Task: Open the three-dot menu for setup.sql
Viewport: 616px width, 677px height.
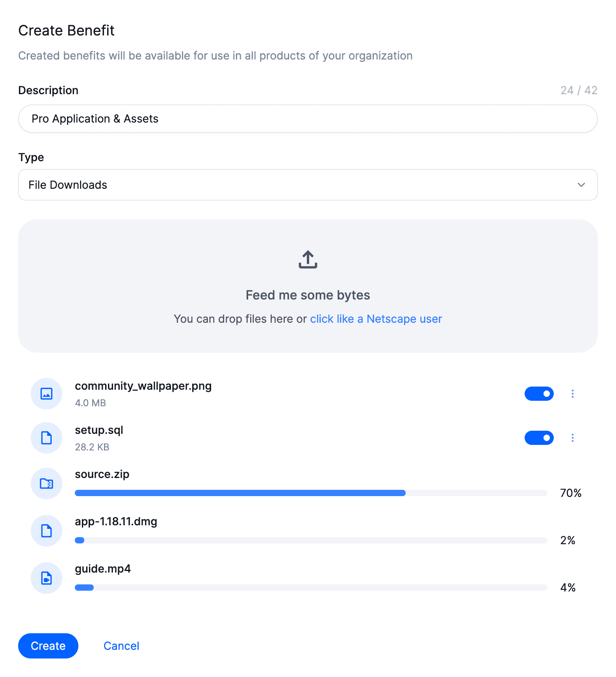Action: click(x=572, y=438)
